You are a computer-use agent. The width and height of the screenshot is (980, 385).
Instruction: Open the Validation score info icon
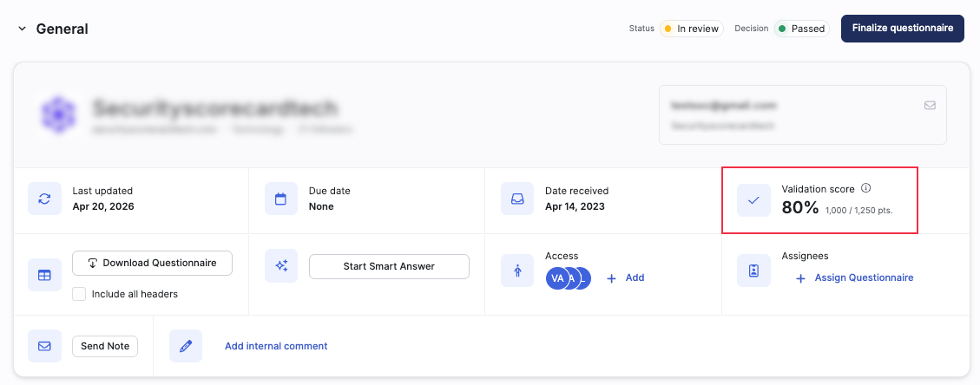coord(865,188)
